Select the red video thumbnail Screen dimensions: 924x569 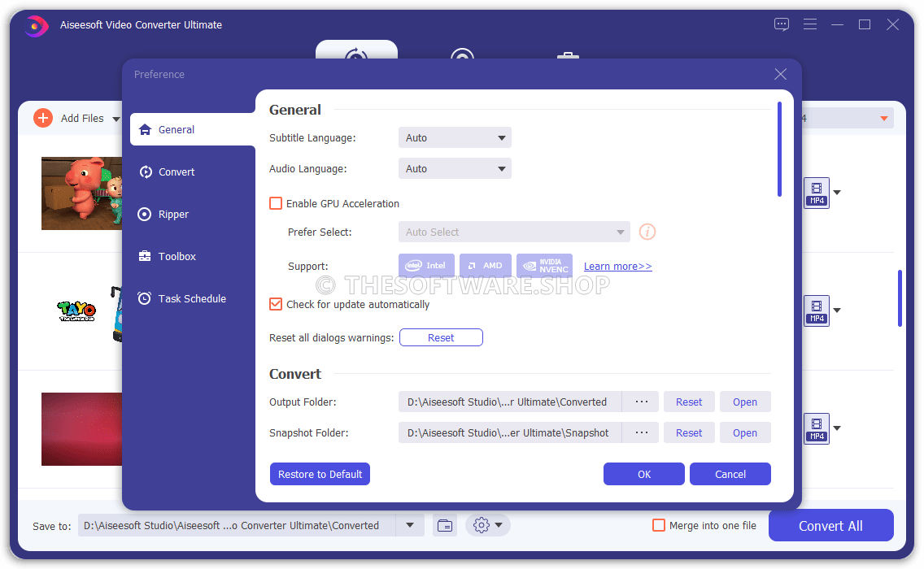(82, 429)
